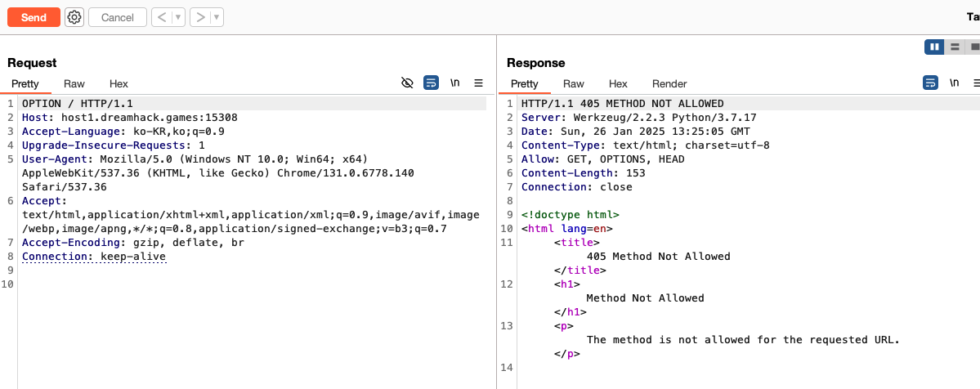Click the <html lang=en> line
The image size is (980, 389).
[x=567, y=229]
